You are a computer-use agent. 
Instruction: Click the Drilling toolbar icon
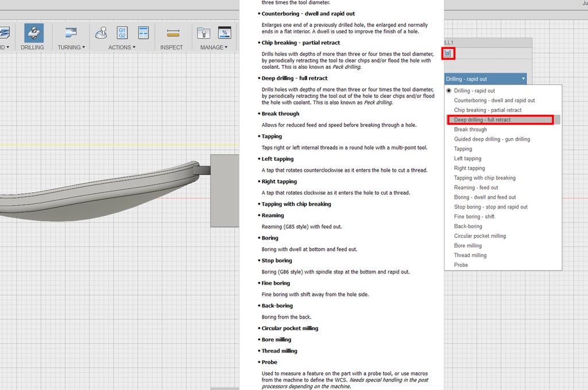(34, 33)
